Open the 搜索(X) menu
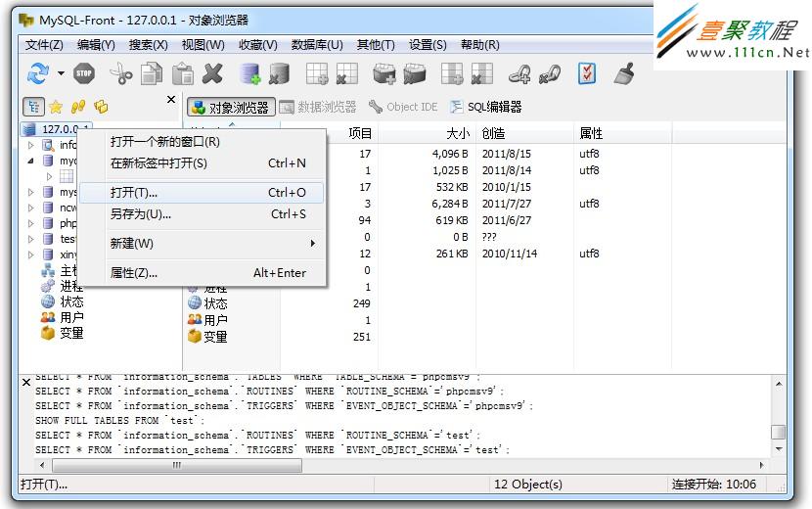812x509 pixels. click(x=148, y=45)
